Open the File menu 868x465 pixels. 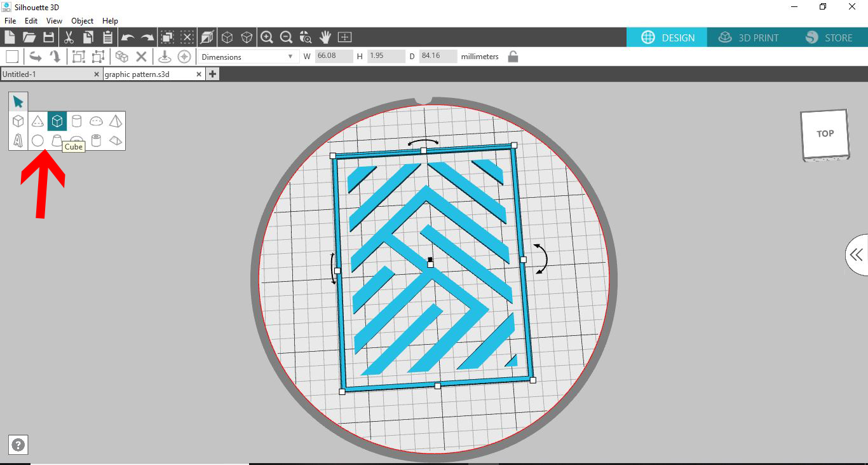click(x=10, y=21)
